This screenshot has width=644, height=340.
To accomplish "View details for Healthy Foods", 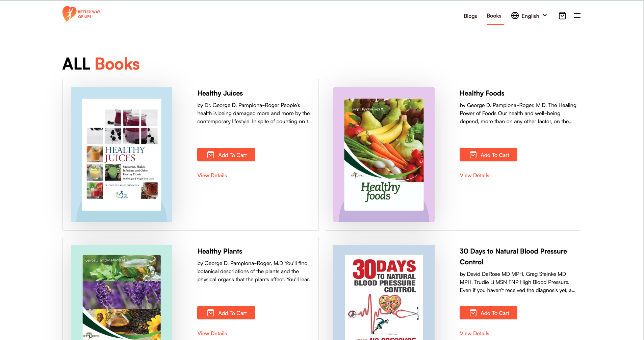I will 474,176.
